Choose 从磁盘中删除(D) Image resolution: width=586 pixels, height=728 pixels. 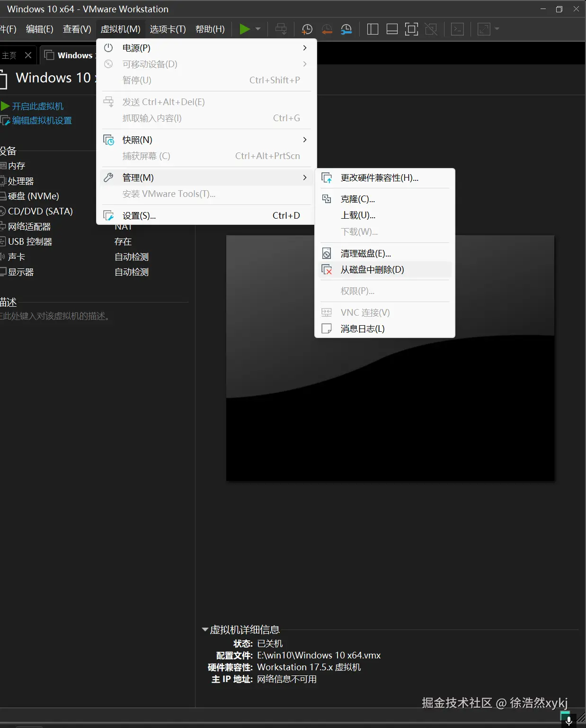tap(385, 270)
